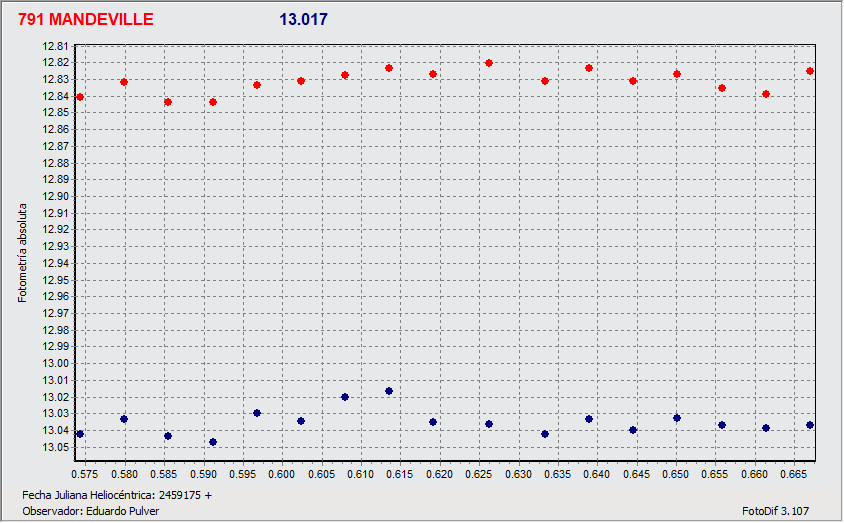Click the "FotoDif 3.107" version label

pos(775,511)
